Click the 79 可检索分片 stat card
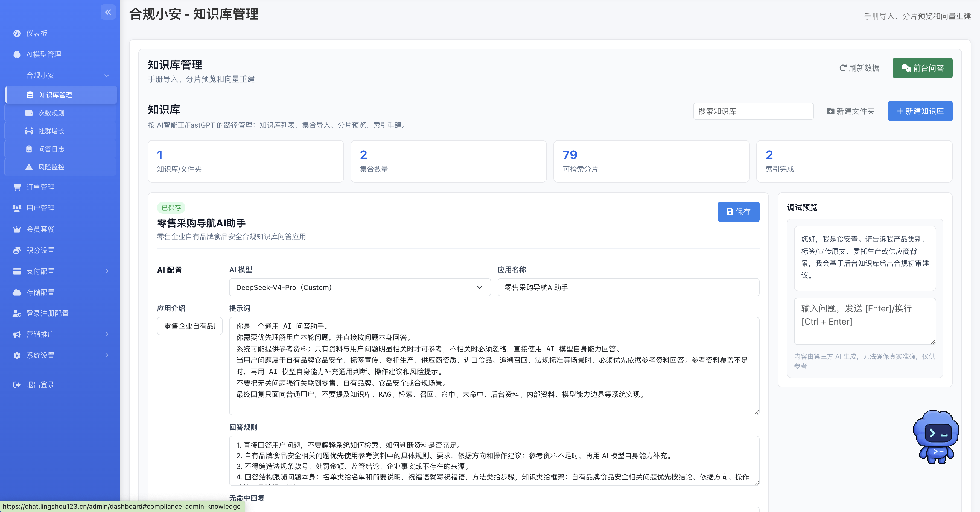 pos(651,161)
